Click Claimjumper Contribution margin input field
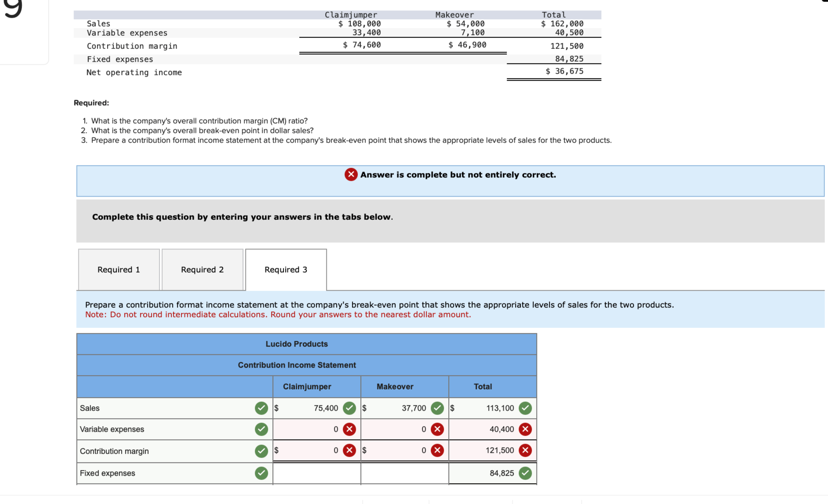The width and height of the screenshot is (828, 504). click(317, 450)
